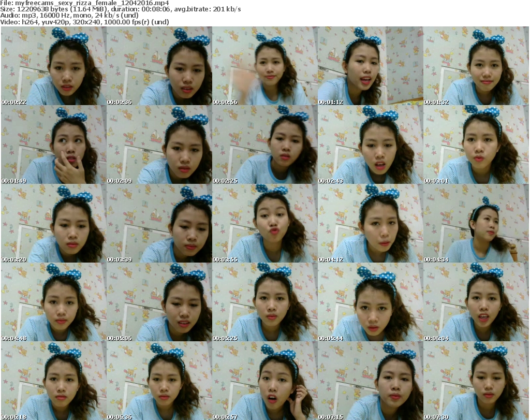Screen dimensions: 530x420
Task: Select the frame thumbnail stamped 00:07:15
Action: [371, 381]
